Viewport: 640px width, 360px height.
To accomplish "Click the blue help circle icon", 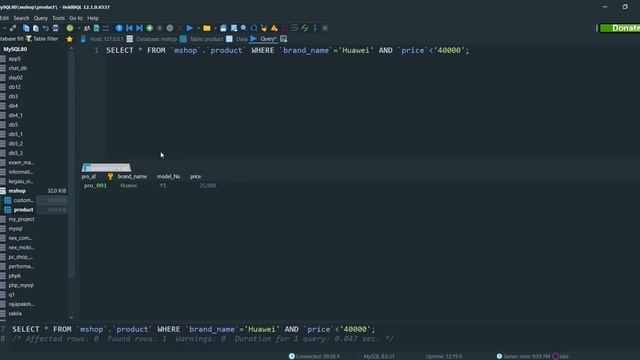I will tap(119, 28).
